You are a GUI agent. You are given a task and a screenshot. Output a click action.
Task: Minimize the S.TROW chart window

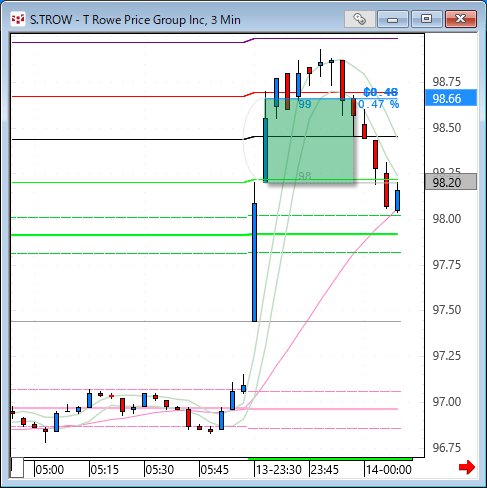(x=393, y=19)
